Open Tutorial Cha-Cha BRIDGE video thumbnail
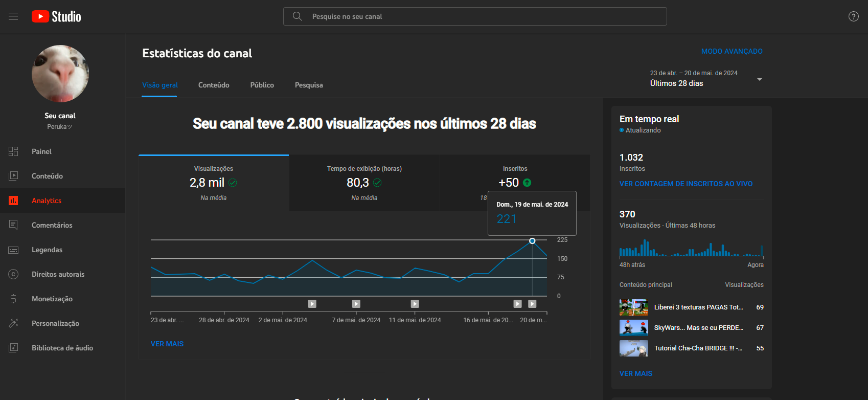Screen dimensions: 868x400 633,348
